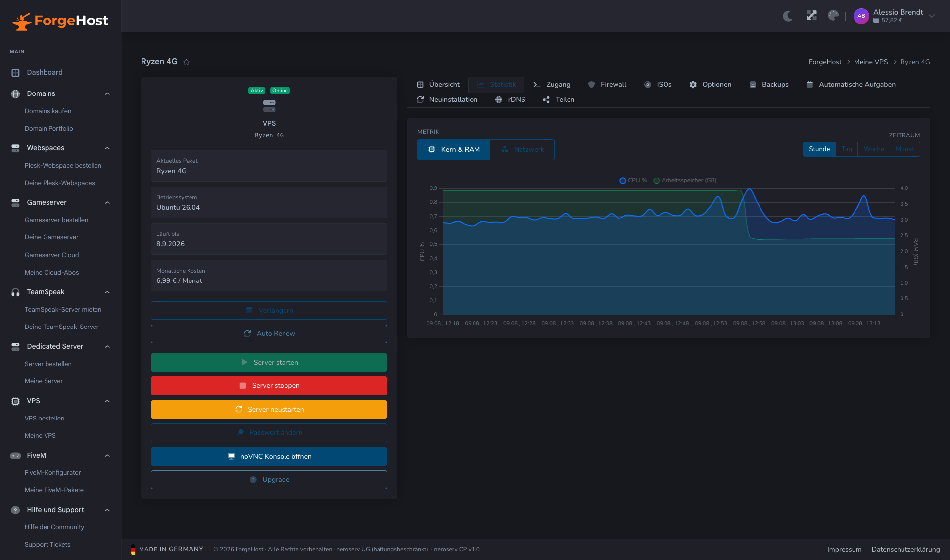Open the Optionen tab
This screenshot has width=950, height=560.
[710, 85]
